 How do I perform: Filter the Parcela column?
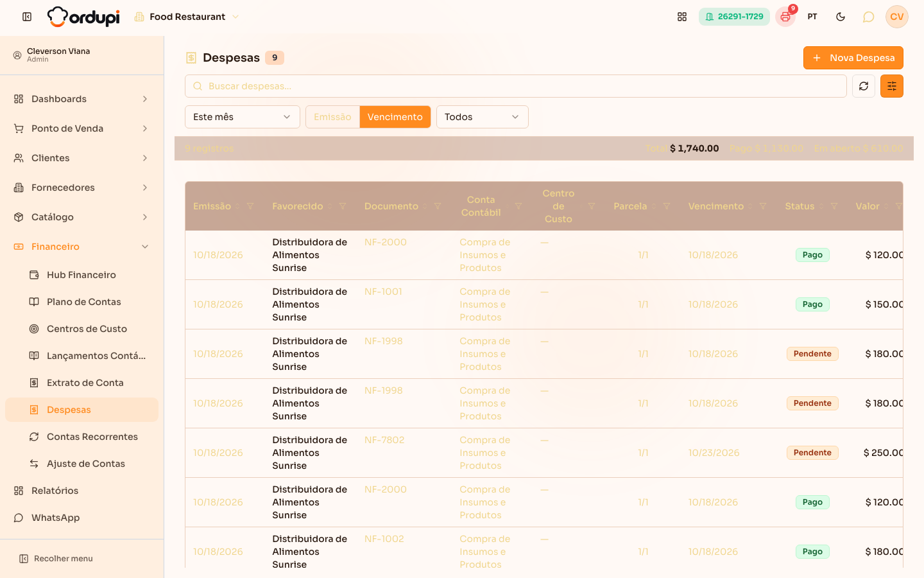click(x=667, y=206)
